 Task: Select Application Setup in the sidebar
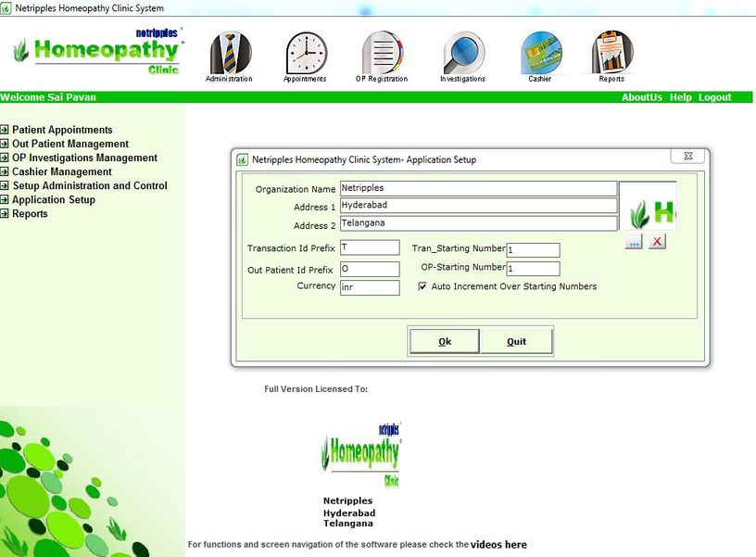(54, 199)
